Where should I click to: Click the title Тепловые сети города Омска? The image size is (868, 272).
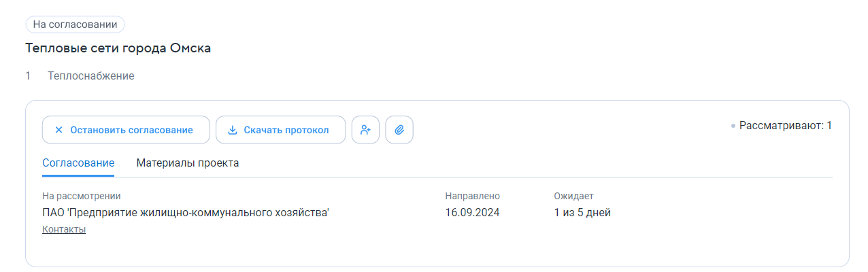tap(118, 48)
